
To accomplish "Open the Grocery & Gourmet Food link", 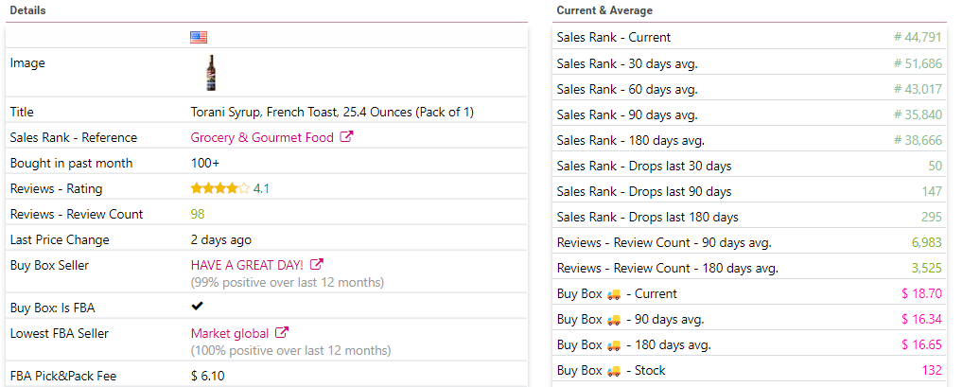I will tap(262, 137).
